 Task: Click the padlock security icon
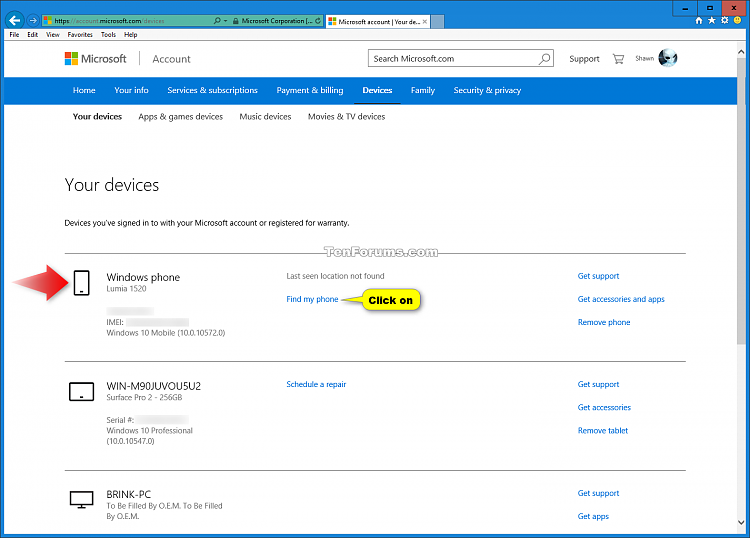coord(235,21)
